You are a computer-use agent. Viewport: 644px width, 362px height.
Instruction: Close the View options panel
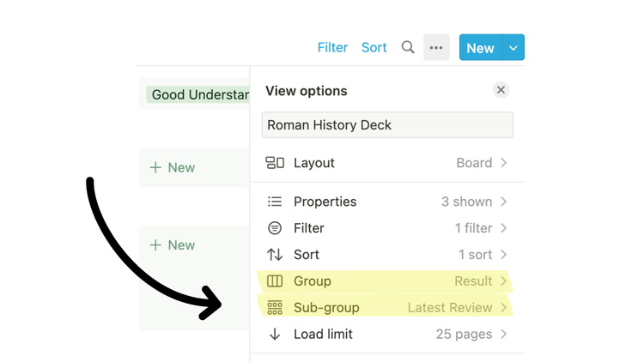[x=501, y=90]
